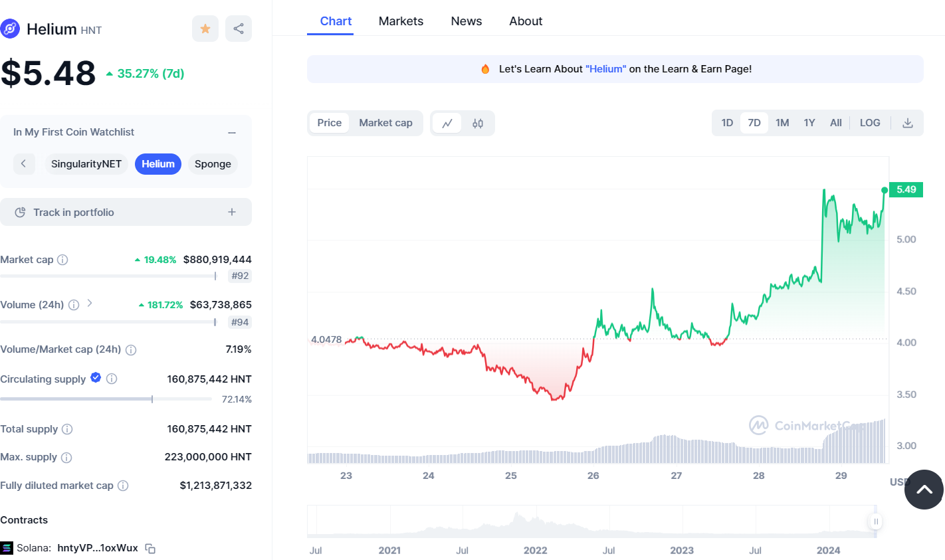Viewport: 945px width, 560px height.
Task: Switch to candlestick chart view
Action: pos(478,123)
